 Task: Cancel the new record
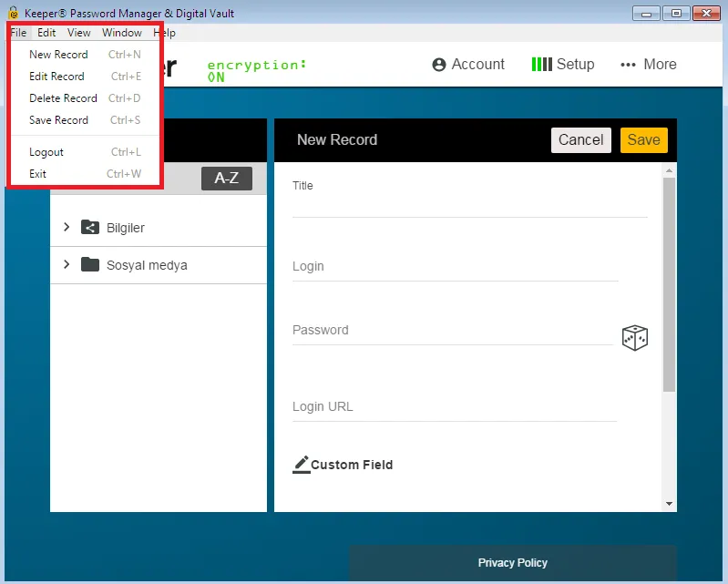point(580,139)
